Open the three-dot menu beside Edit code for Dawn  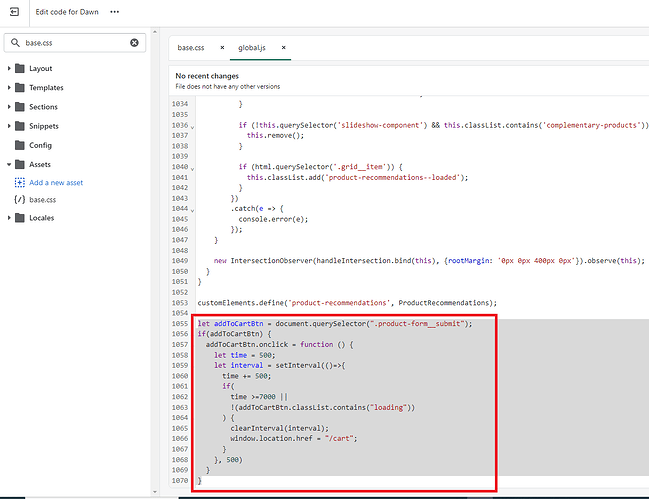click(x=114, y=12)
